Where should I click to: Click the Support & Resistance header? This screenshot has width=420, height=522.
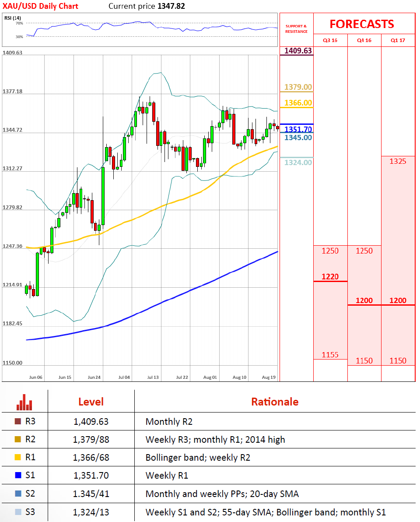coord(296,28)
